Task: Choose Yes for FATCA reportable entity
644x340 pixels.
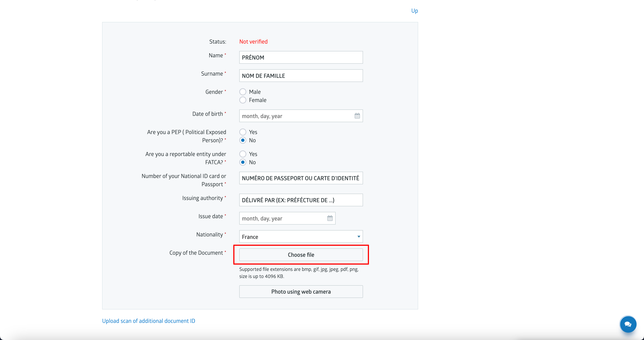Action: pyautogui.click(x=242, y=154)
